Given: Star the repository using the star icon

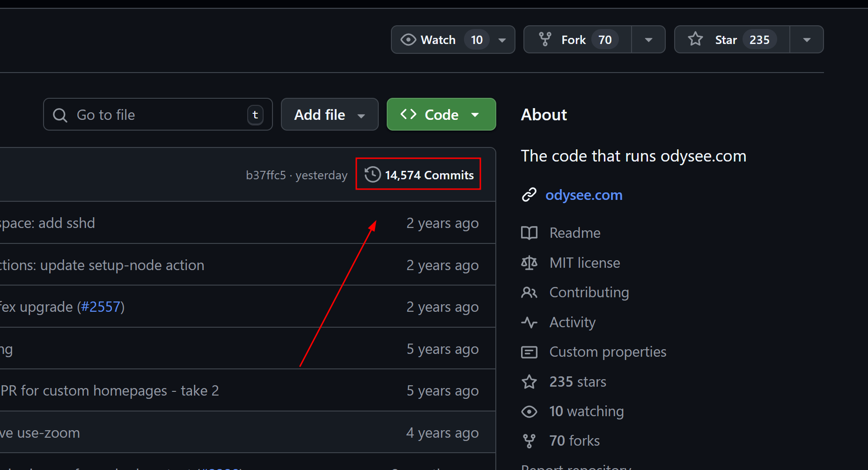Looking at the screenshot, I should pyautogui.click(x=696, y=39).
